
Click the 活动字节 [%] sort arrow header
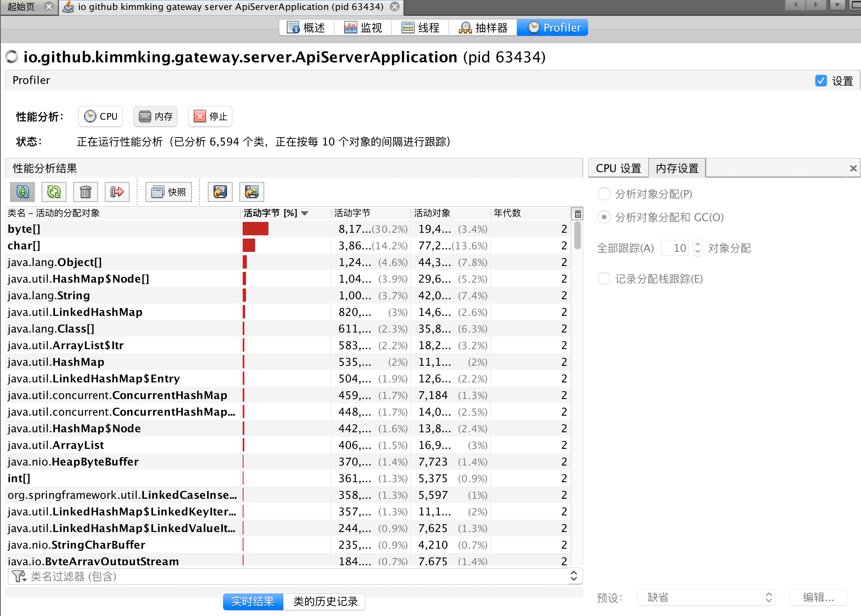pos(305,213)
